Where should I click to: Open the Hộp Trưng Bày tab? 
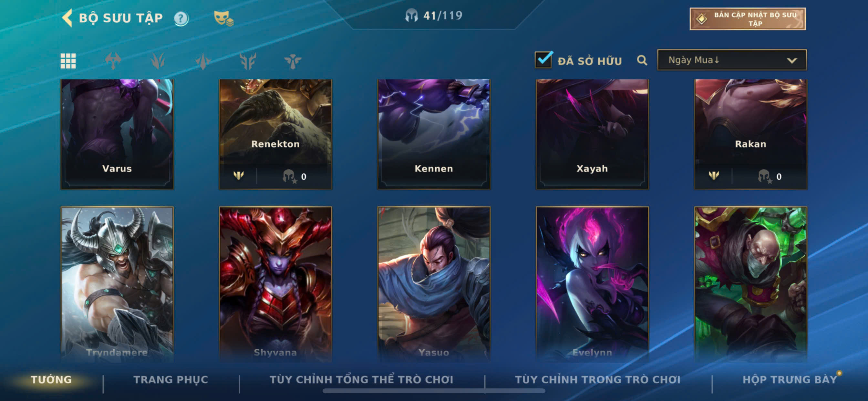coord(790,380)
